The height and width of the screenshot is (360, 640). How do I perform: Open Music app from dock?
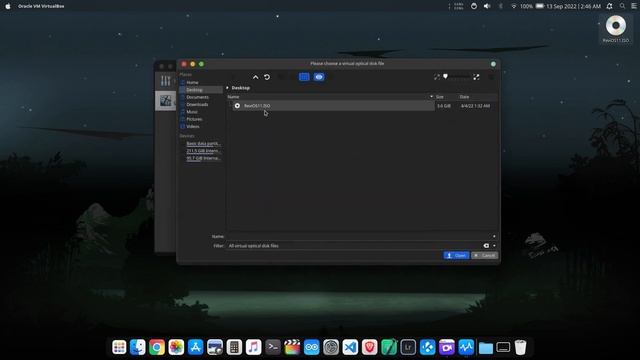253,347
